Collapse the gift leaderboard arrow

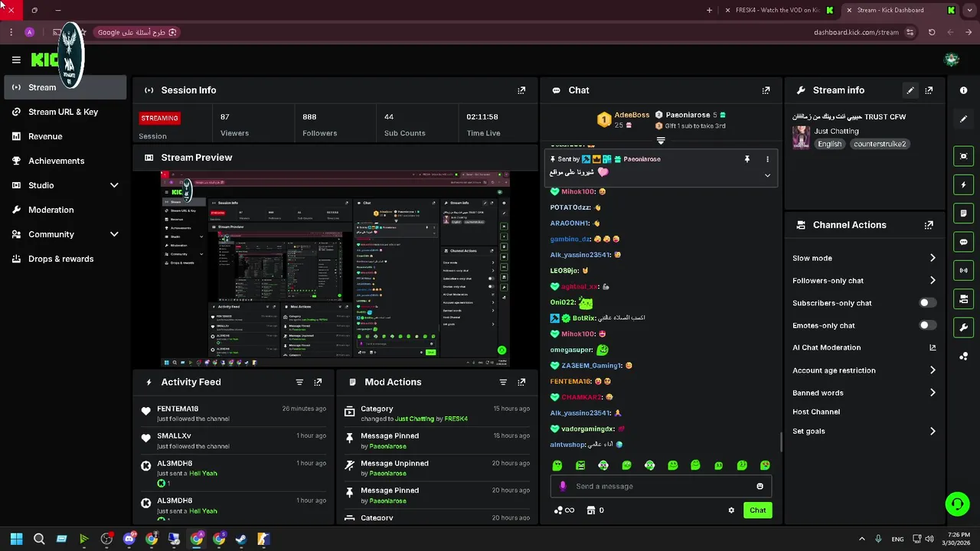661,141
